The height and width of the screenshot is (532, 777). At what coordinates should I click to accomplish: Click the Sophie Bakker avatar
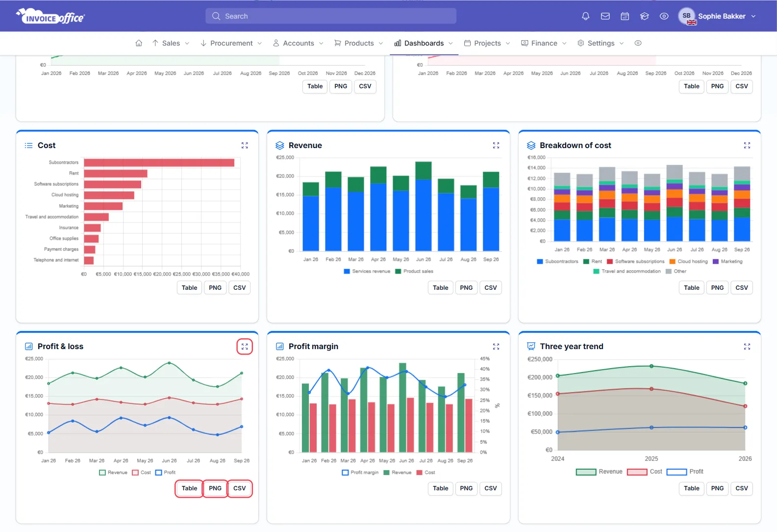click(687, 16)
